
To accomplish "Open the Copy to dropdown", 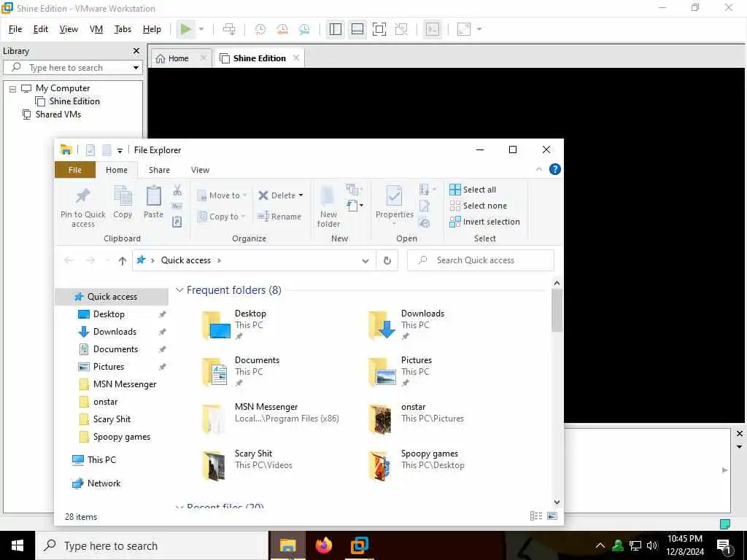I will tap(221, 216).
